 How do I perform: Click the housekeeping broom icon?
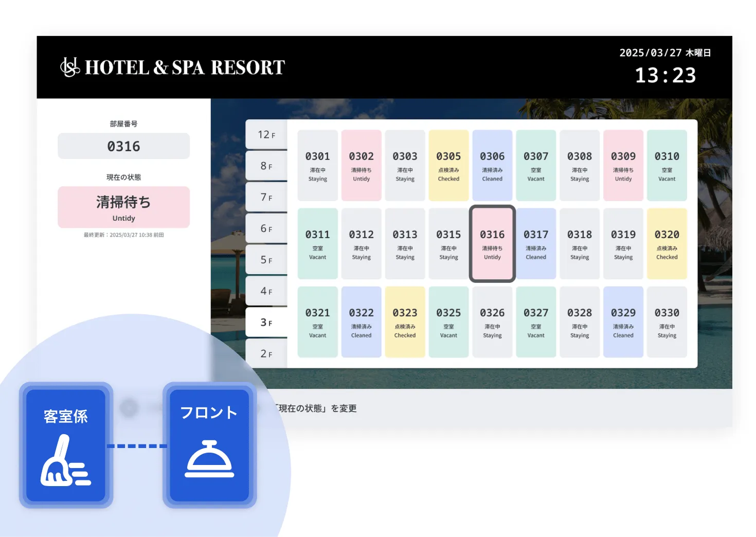65,460
